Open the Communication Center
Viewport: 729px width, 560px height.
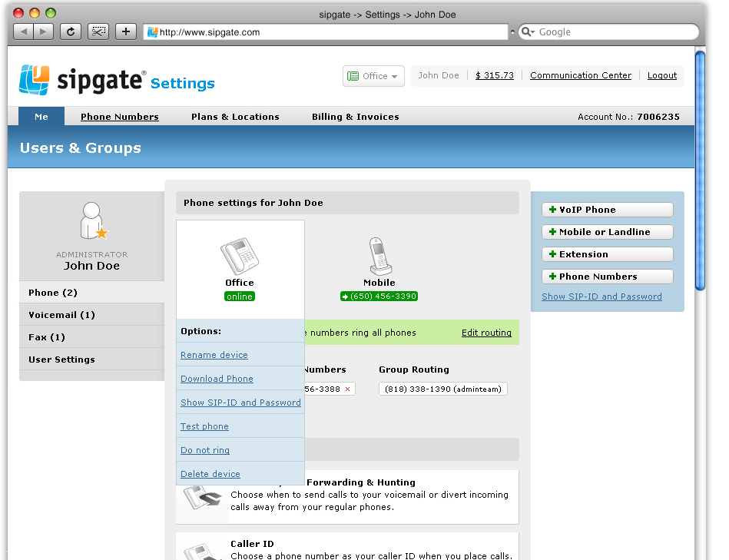coord(580,75)
